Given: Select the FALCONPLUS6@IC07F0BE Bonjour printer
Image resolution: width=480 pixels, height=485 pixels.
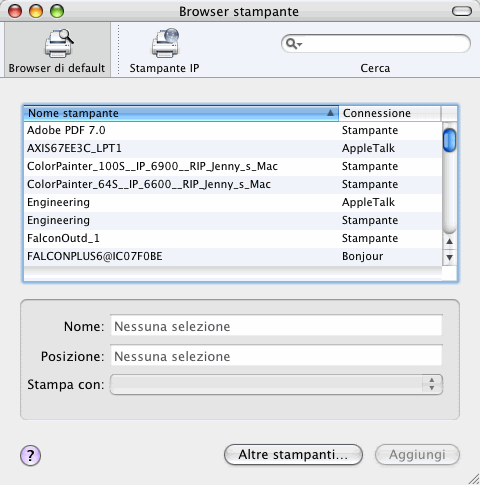Looking at the screenshot, I should pos(233,256).
